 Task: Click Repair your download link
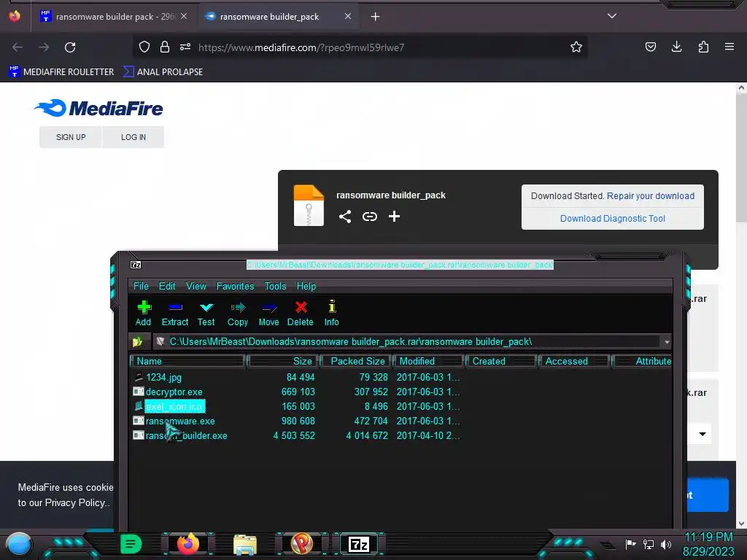pyautogui.click(x=651, y=195)
